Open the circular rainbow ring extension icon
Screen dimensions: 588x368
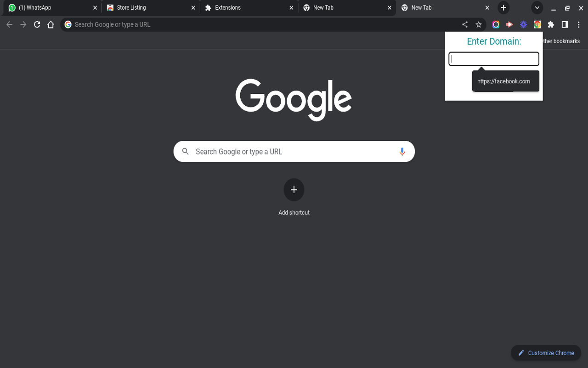click(496, 24)
